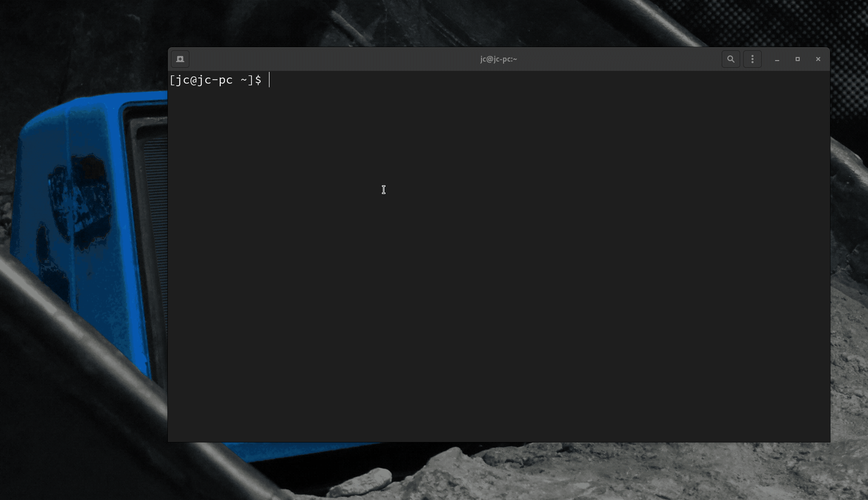Screen dimensions: 868x500
Task: Open the terminal search tool
Action: click(731, 59)
